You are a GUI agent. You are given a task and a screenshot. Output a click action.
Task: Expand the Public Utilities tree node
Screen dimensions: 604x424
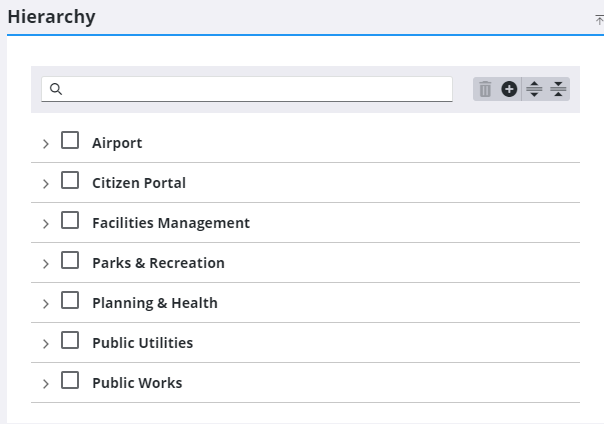click(45, 344)
